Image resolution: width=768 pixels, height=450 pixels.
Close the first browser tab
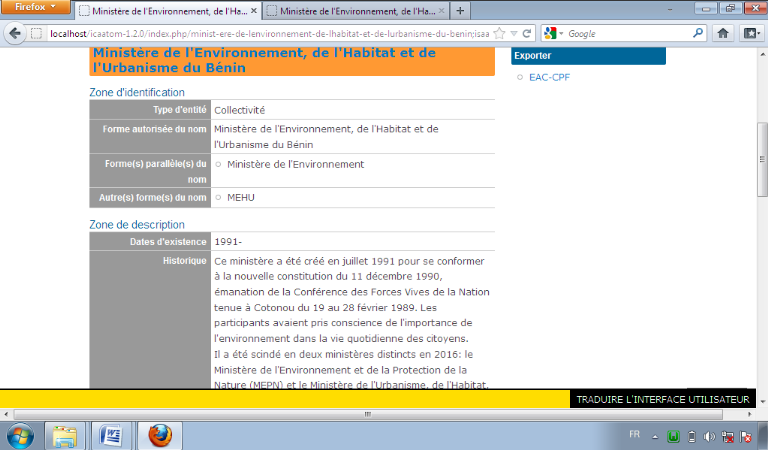pos(254,10)
